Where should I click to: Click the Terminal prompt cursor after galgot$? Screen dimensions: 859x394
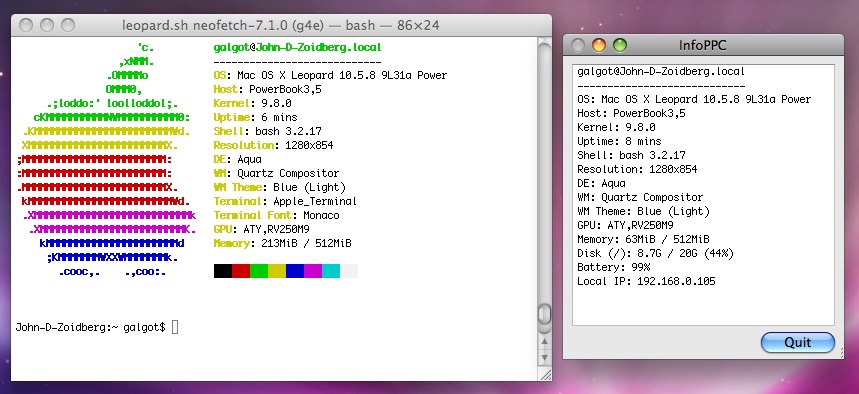click(x=175, y=328)
